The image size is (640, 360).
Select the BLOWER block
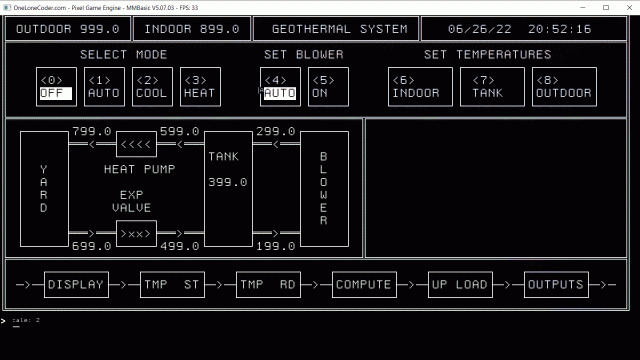pyautogui.click(x=324, y=189)
